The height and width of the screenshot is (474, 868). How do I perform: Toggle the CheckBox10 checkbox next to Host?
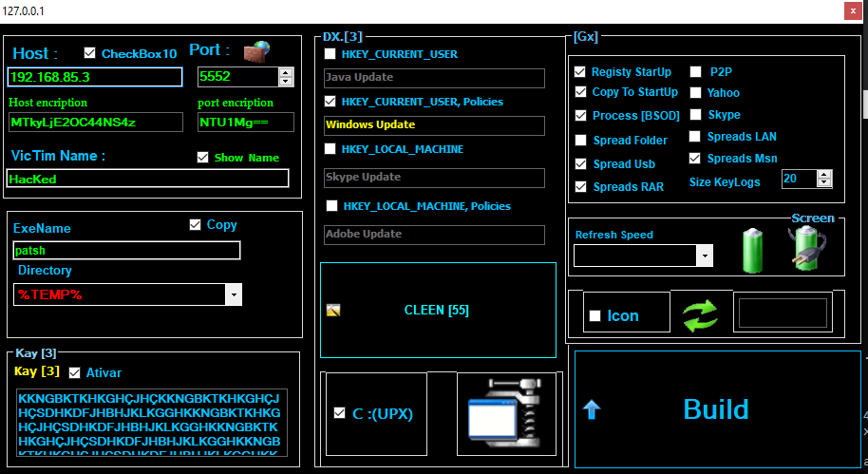(x=90, y=53)
